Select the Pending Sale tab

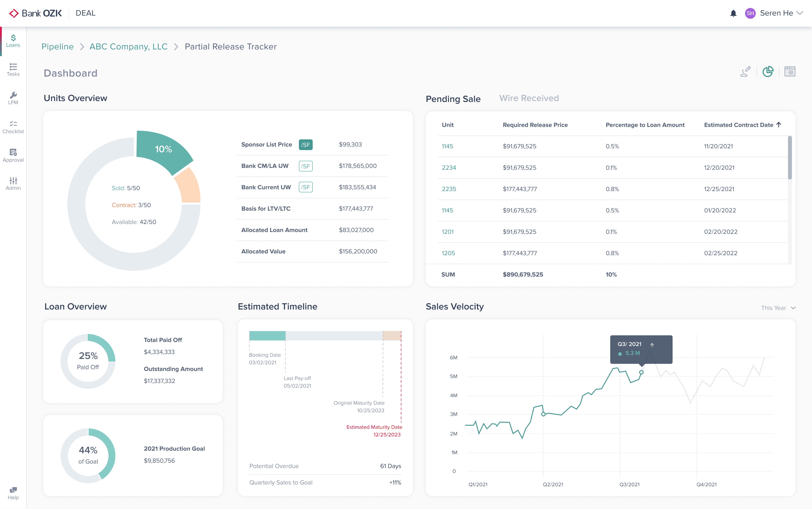click(x=453, y=99)
